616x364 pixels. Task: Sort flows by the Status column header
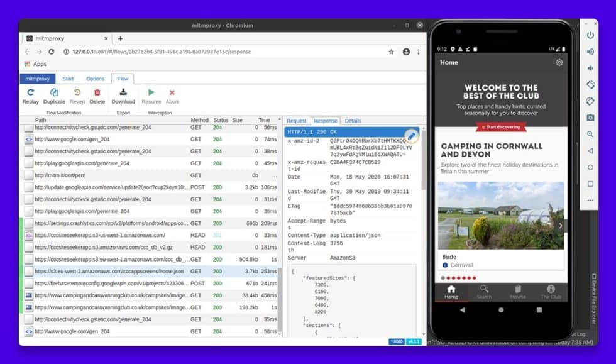click(221, 120)
